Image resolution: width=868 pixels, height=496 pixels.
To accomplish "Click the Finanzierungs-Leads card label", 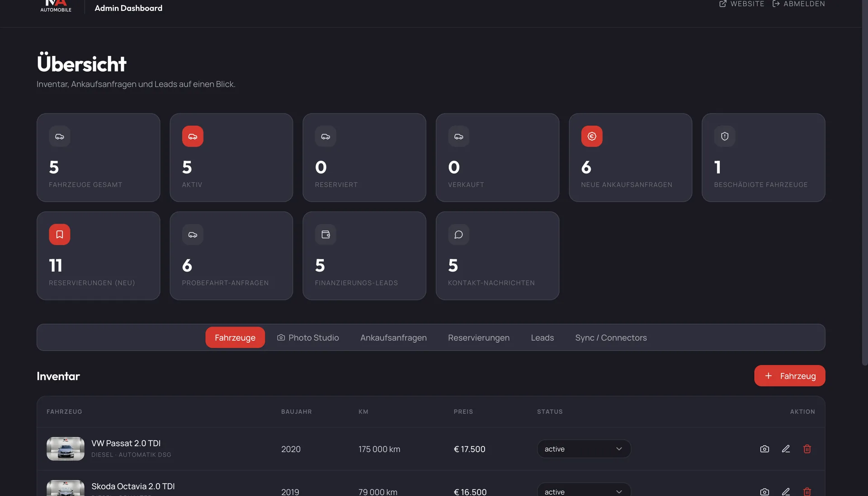I will (356, 283).
